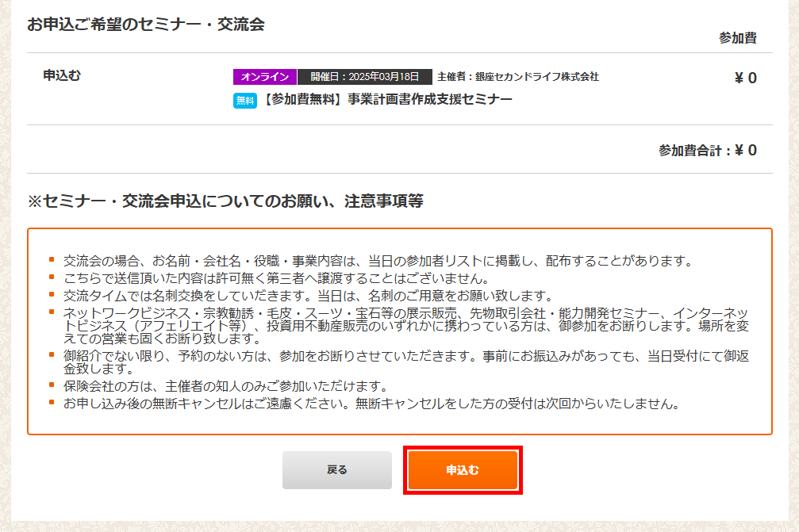Click the orange 申込む submit button
Screen dimensions: 799x532
tap(463, 470)
